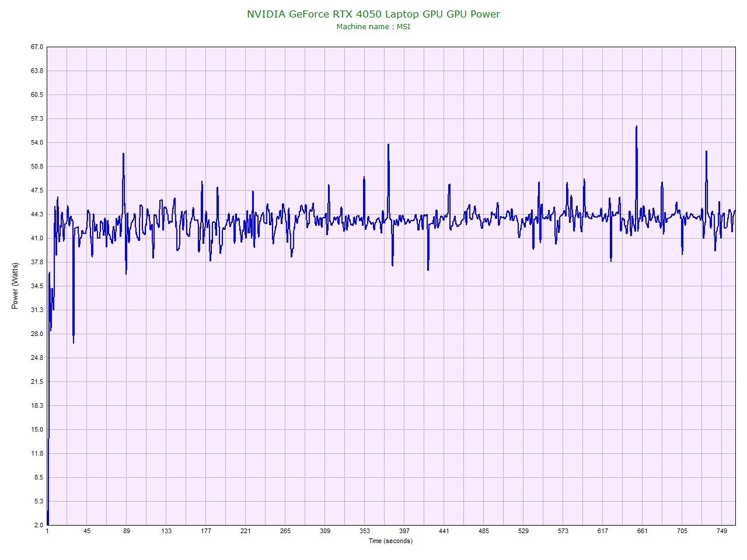Click the tallest power spike above 661 seconds
This screenshot has width=747, height=560.
(636, 127)
